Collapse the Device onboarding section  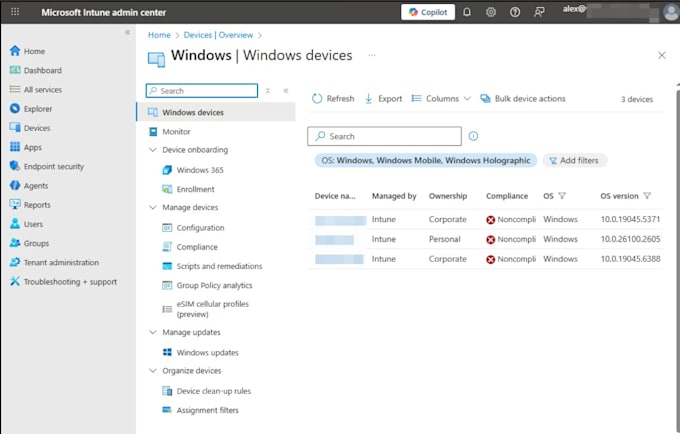(153, 150)
